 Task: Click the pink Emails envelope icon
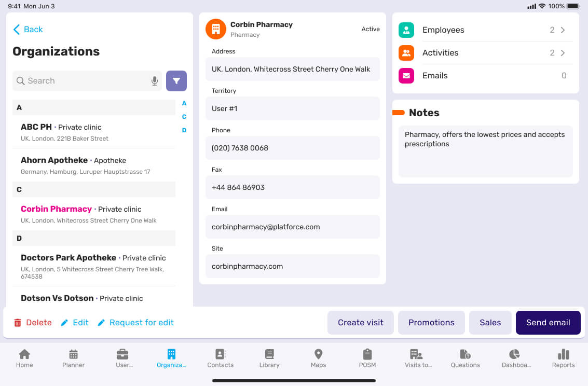(406, 76)
